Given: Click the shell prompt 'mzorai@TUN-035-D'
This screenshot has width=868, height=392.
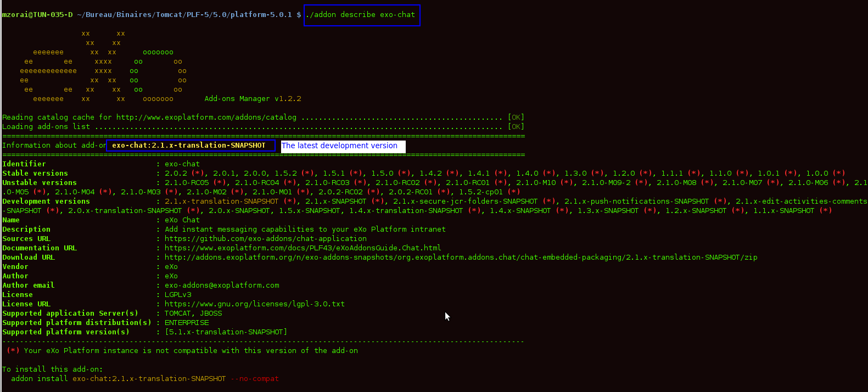Looking at the screenshot, I should pyautogui.click(x=37, y=15).
